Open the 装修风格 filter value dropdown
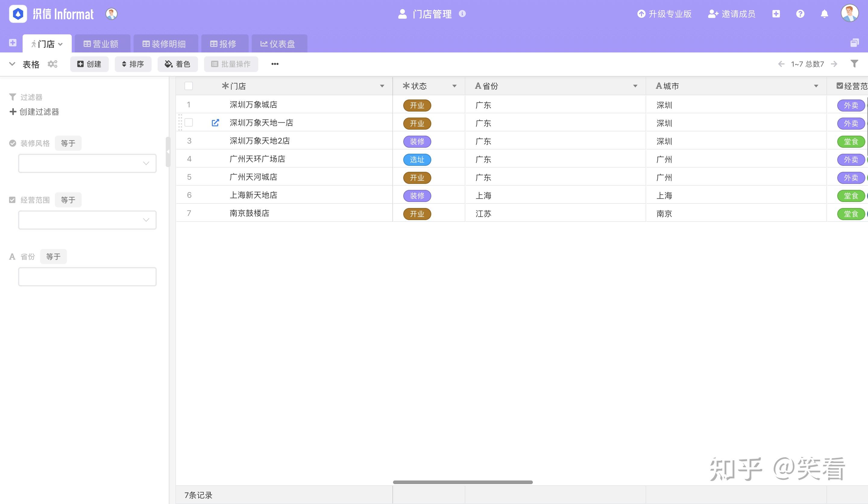Screen dimensions: 868x504 [87, 163]
